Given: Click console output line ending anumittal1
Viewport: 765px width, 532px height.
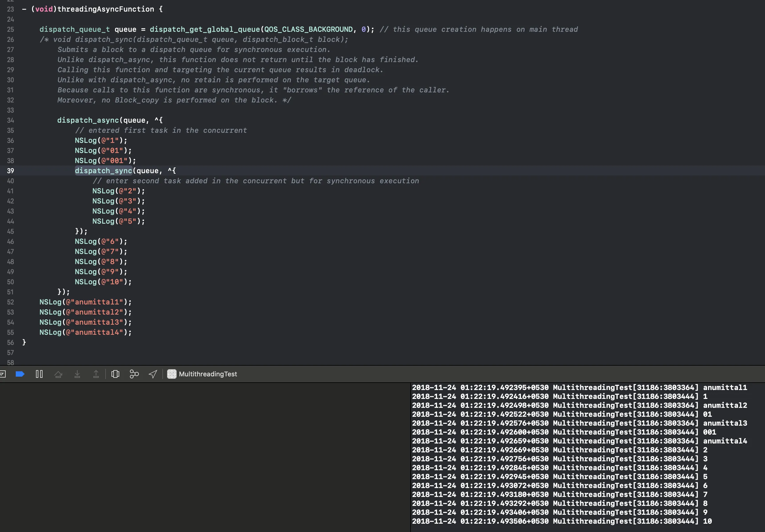Looking at the screenshot, I should [579, 388].
